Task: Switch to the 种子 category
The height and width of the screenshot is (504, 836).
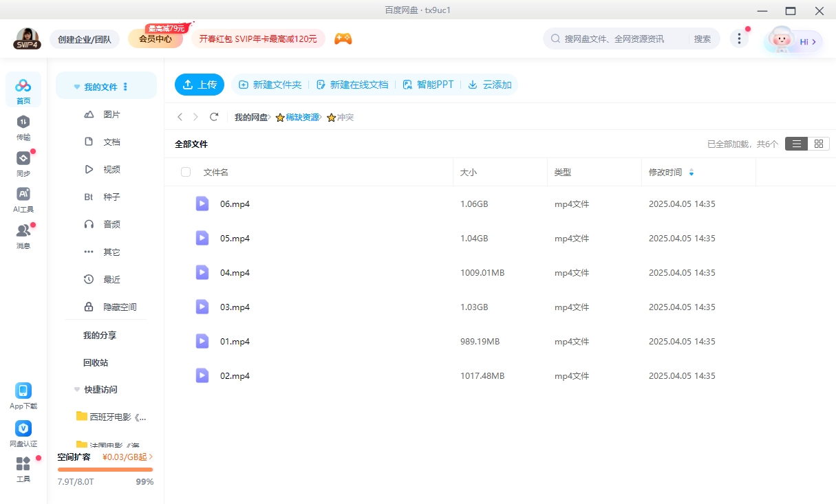Action: 110,197
